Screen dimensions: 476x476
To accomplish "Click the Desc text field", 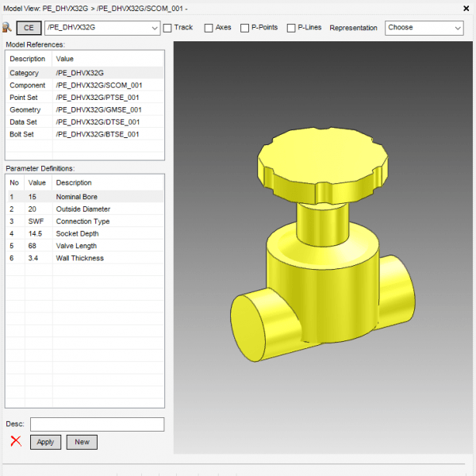I will tap(97, 424).
